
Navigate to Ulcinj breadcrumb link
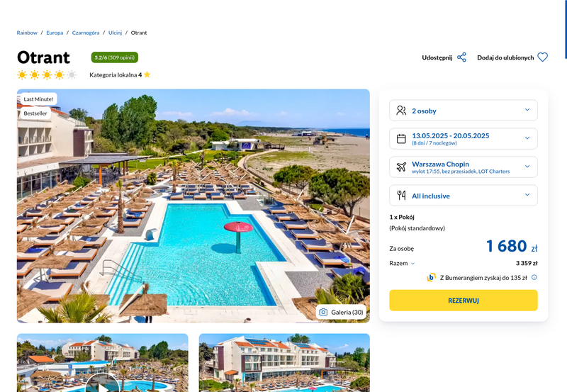(115, 33)
